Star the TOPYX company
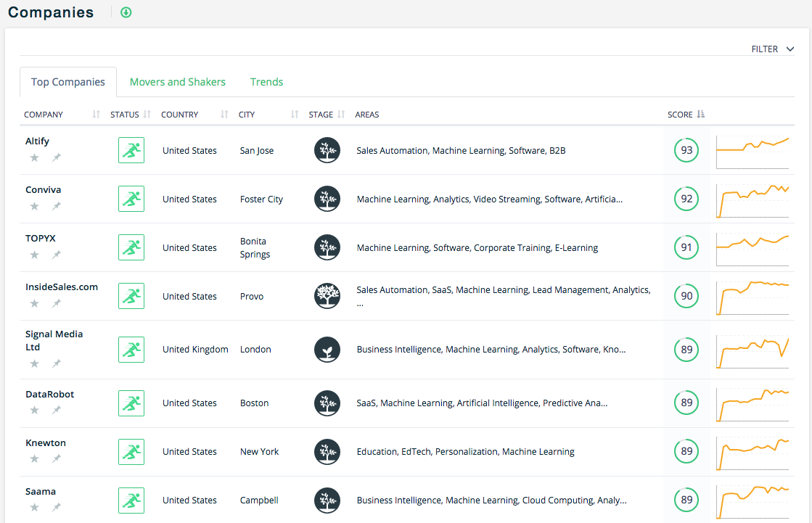This screenshot has height=523, width=812. coord(34,255)
